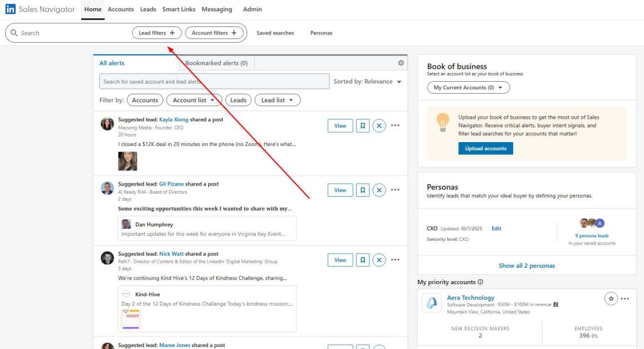Dismiss the Nick Watt alert
The width and height of the screenshot is (644, 349).
(x=379, y=260)
